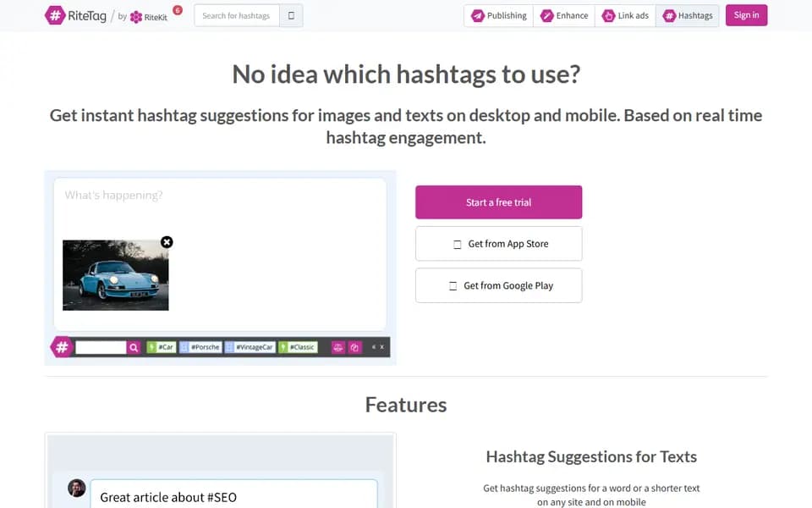
Task: Select the #VintageCar hashtag suggestion
Action: (x=250, y=347)
